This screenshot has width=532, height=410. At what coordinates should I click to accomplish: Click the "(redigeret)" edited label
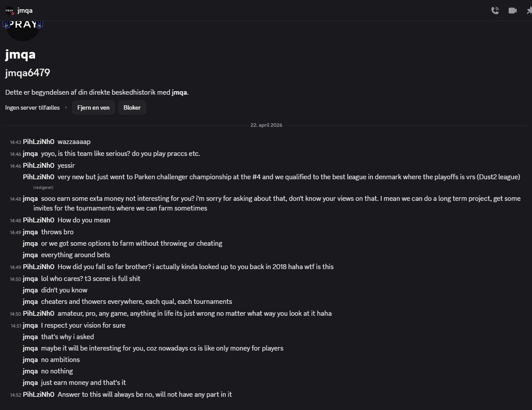43,187
